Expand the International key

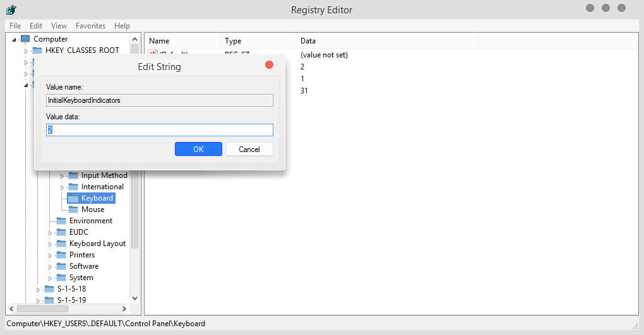click(62, 187)
